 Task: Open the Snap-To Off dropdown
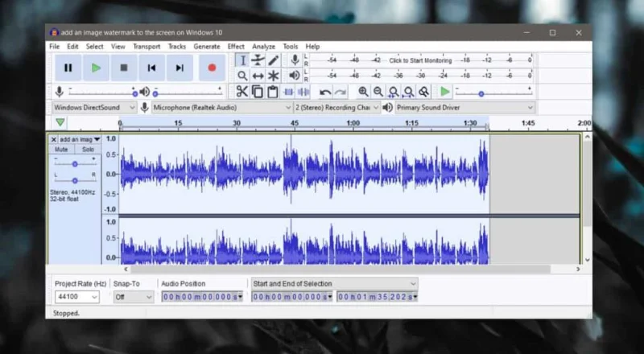[x=134, y=297]
